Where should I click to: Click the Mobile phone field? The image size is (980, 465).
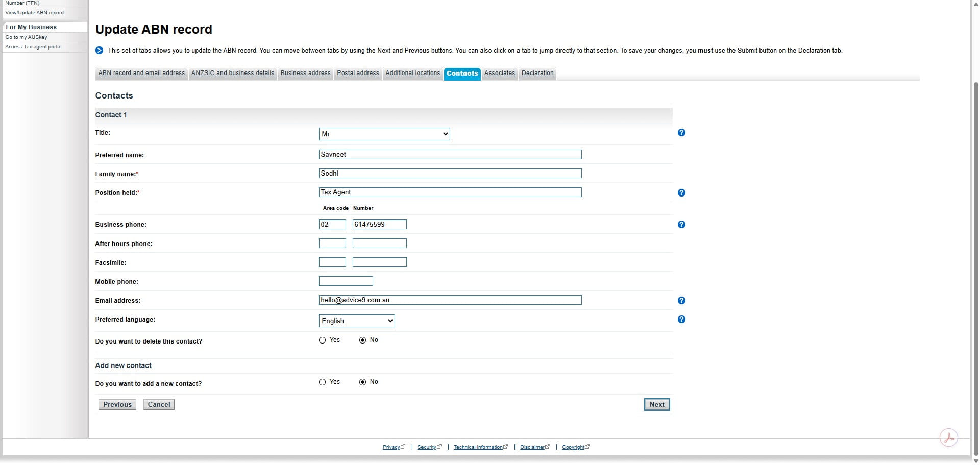coord(346,281)
